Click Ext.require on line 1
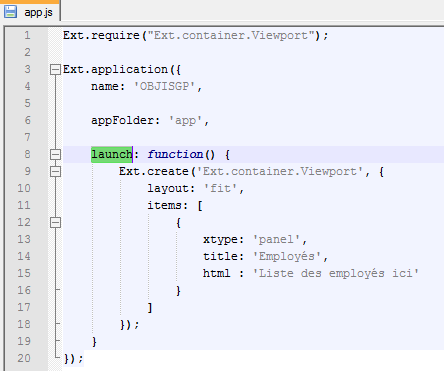Screen dimensions: 444x371 pos(101,35)
